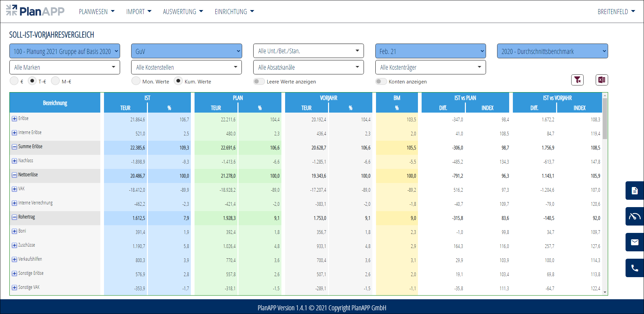Open the 2020 - Durchschnittsbenchmark selector
This screenshot has height=314, width=644.
pos(552,51)
